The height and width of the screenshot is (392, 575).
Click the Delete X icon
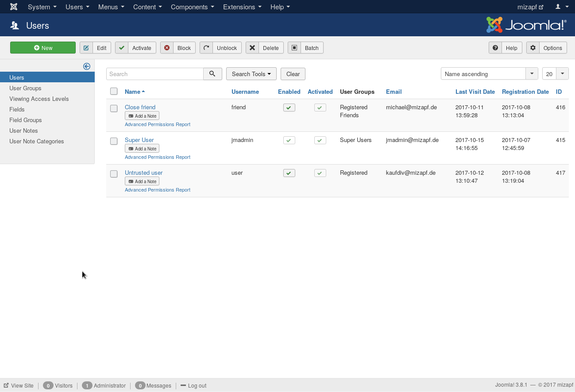pyautogui.click(x=252, y=48)
